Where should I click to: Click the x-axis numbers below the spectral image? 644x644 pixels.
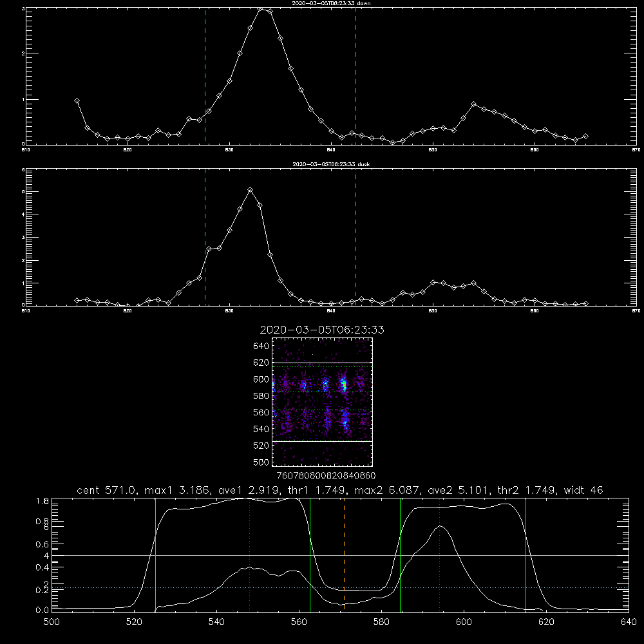[327, 476]
